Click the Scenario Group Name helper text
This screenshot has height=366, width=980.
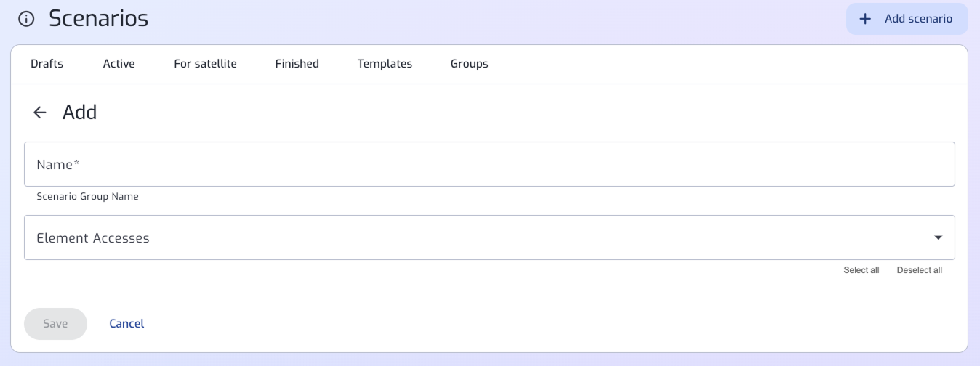87,197
